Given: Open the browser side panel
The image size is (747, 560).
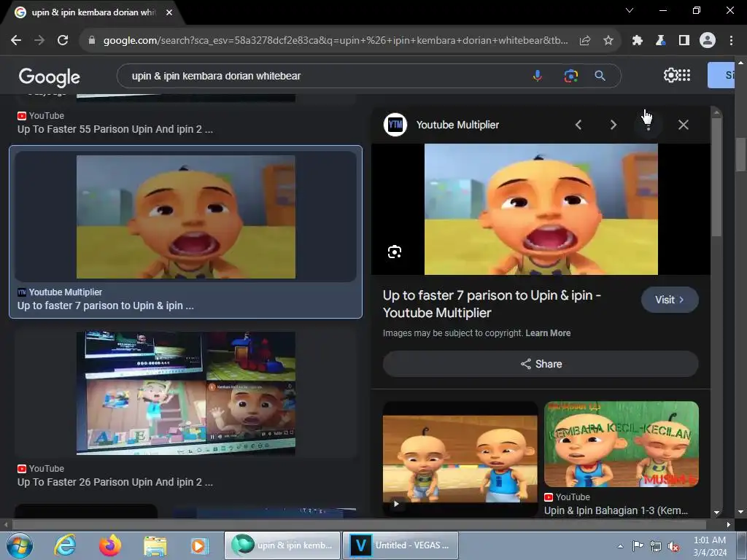Looking at the screenshot, I should 684,41.
